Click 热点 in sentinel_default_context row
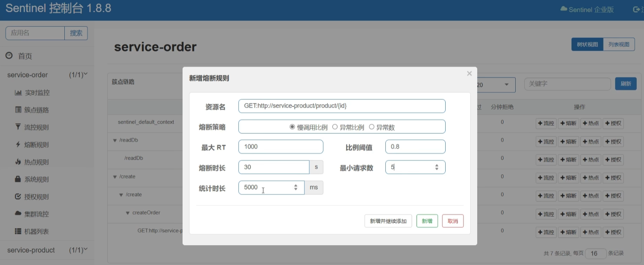 (x=591, y=123)
